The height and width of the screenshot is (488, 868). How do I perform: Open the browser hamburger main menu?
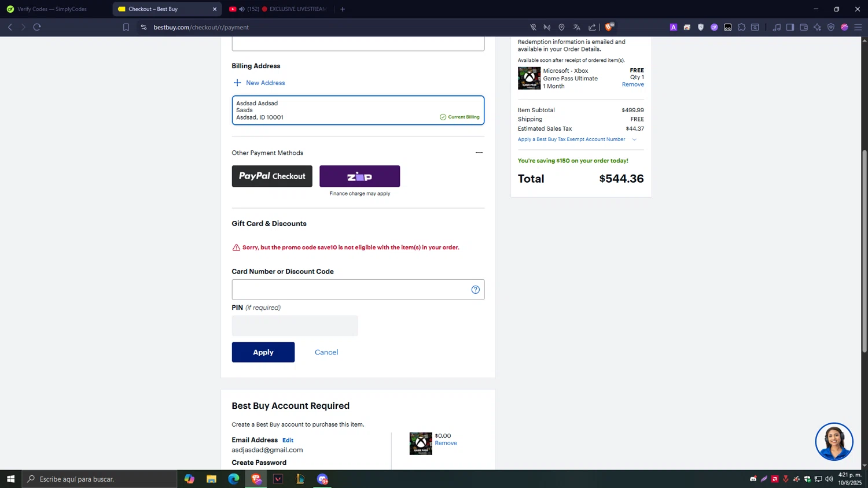click(x=858, y=27)
